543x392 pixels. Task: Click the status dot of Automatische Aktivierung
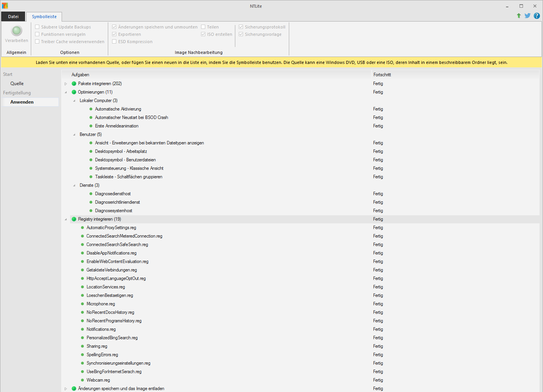[91, 109]
